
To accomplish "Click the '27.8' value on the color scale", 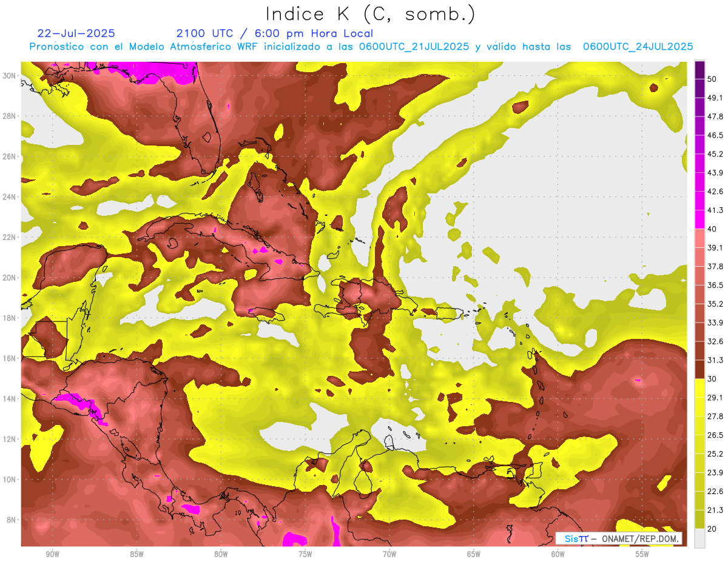I will point(715,416).
